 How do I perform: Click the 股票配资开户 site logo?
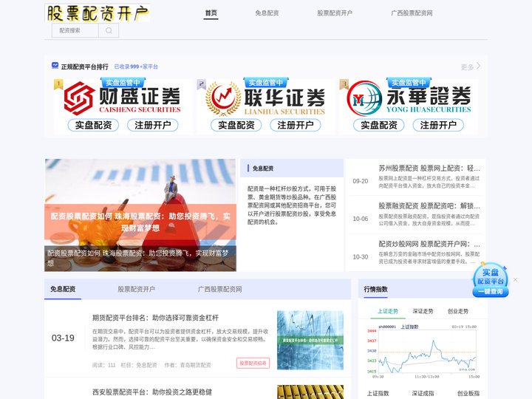pos(97,13)
